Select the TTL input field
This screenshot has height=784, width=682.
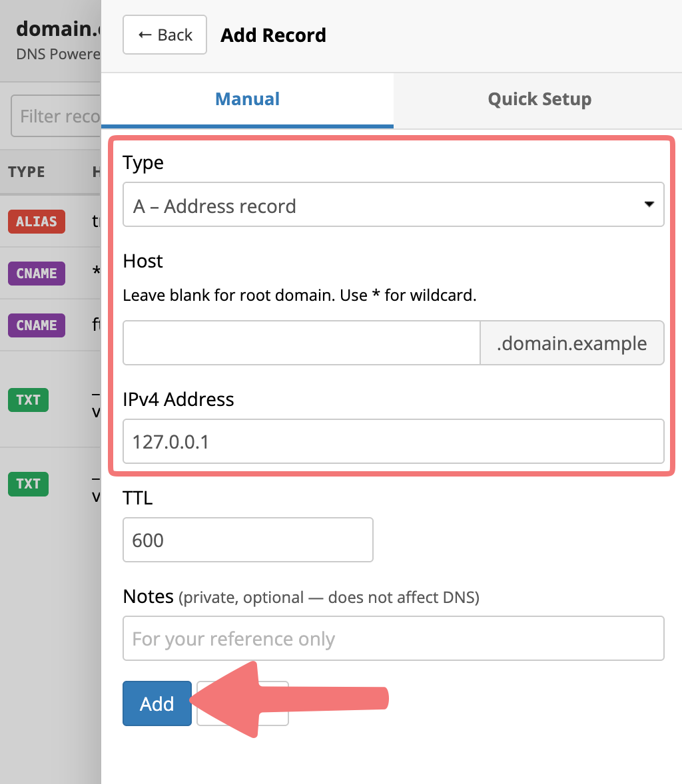248,540
